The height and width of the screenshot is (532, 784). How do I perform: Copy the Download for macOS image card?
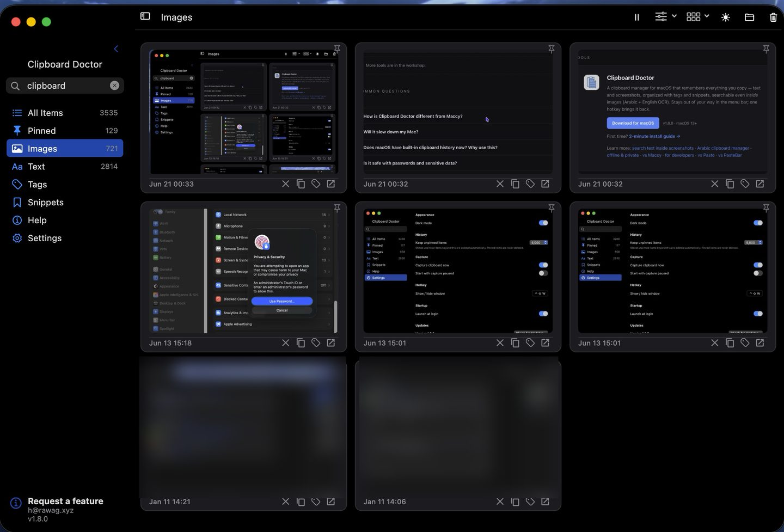[x=730, y=184]
